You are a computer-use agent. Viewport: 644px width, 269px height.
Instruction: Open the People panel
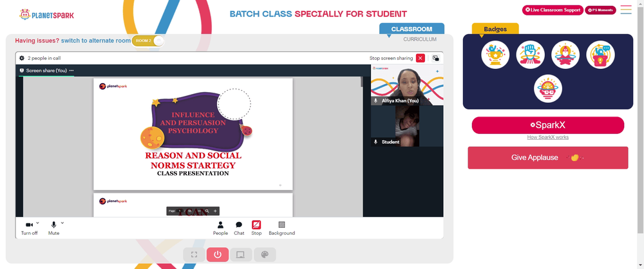point(220,228)
